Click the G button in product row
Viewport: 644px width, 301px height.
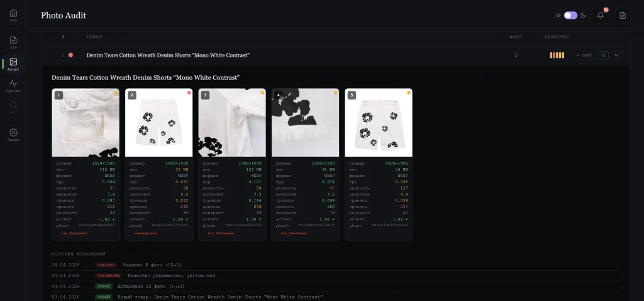pos(603,55)
